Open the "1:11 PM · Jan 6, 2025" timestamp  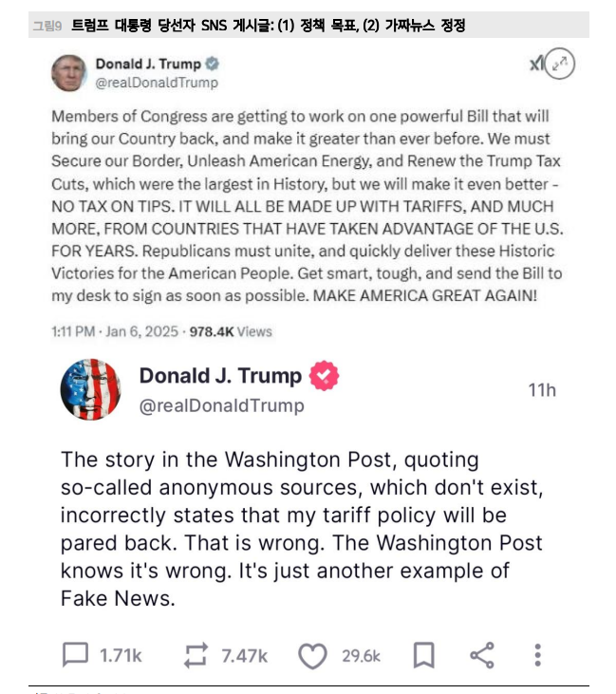[x=115, y=331]
